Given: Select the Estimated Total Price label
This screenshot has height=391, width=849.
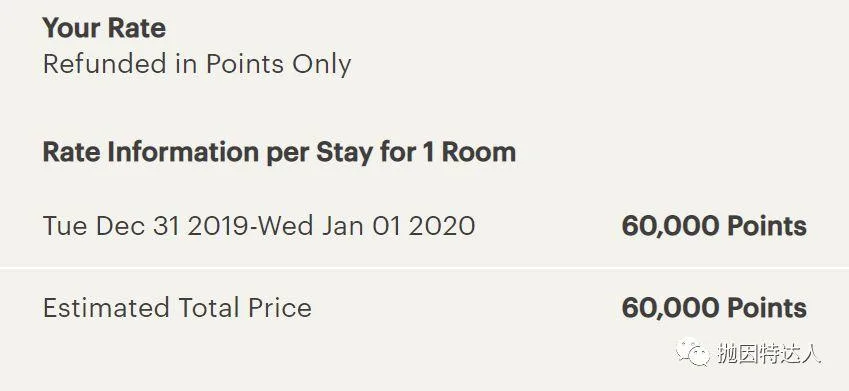Looking at the screenshot, I should pyautogui.click(x=177, y=308).
